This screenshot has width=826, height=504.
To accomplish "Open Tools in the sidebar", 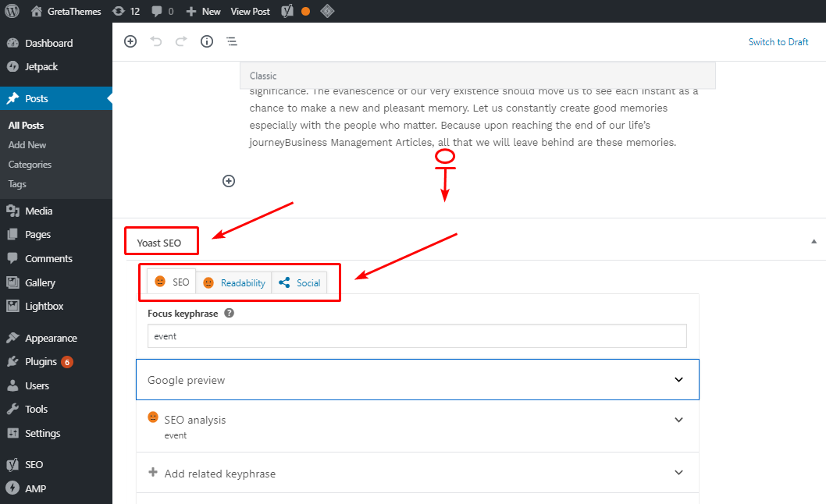I will click(x=56, y=409).
